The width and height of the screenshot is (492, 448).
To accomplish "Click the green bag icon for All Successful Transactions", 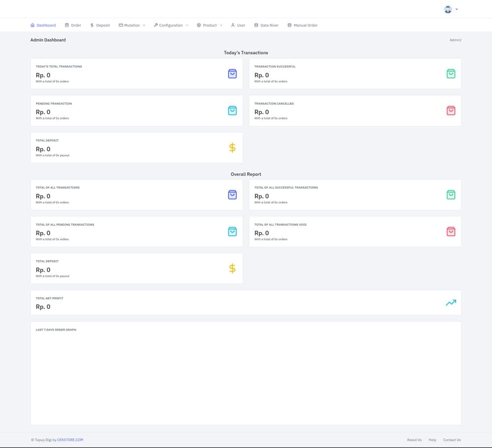I will click(x=451, y=195).
